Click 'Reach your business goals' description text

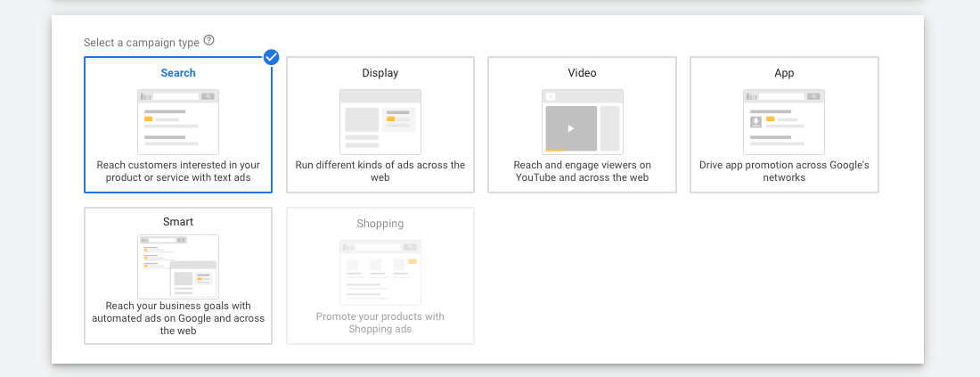click(x=178, y=318)
